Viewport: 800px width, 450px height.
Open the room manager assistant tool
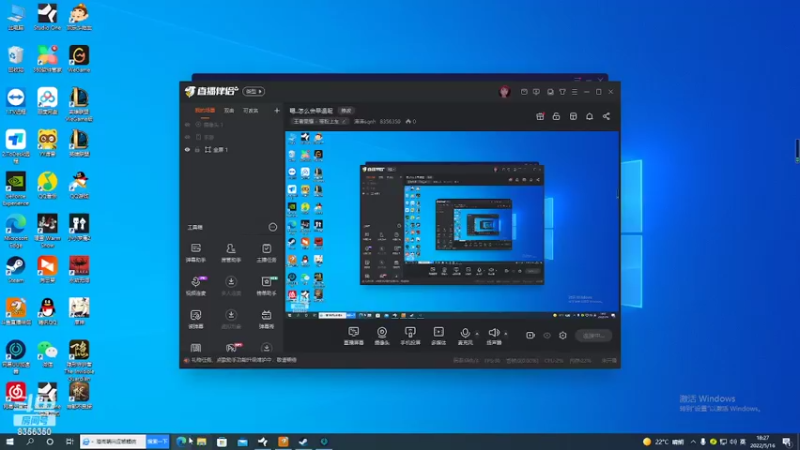coord(231,253)
